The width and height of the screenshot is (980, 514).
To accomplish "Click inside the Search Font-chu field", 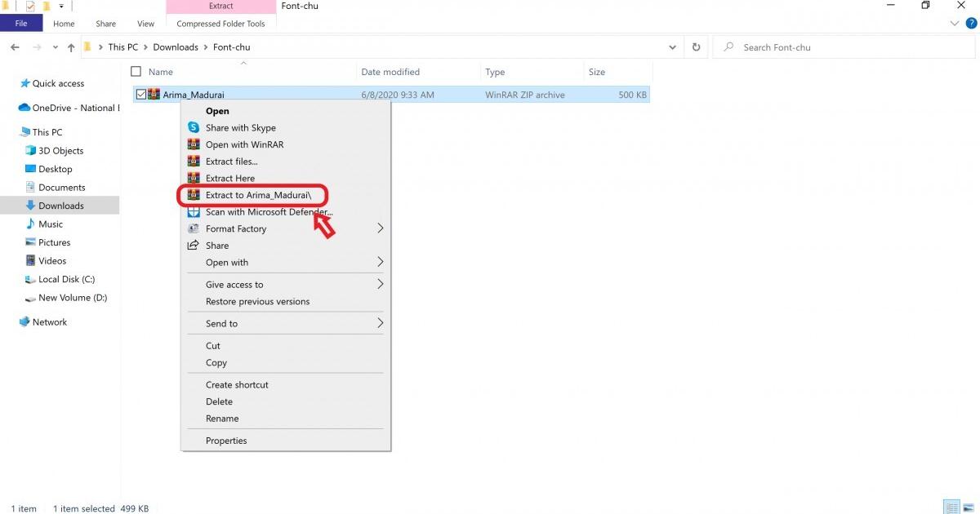I will pos(817,47).
